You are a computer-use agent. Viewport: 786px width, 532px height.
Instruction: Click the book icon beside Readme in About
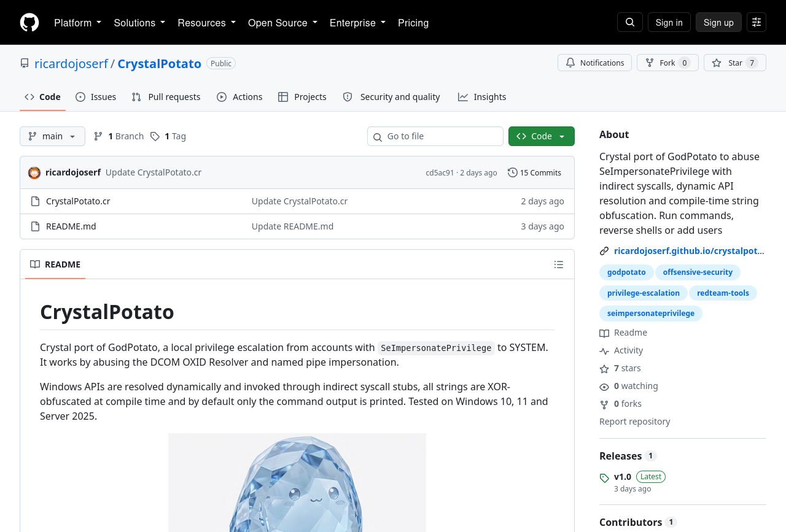pyautogui.click(x=604, y=333)
